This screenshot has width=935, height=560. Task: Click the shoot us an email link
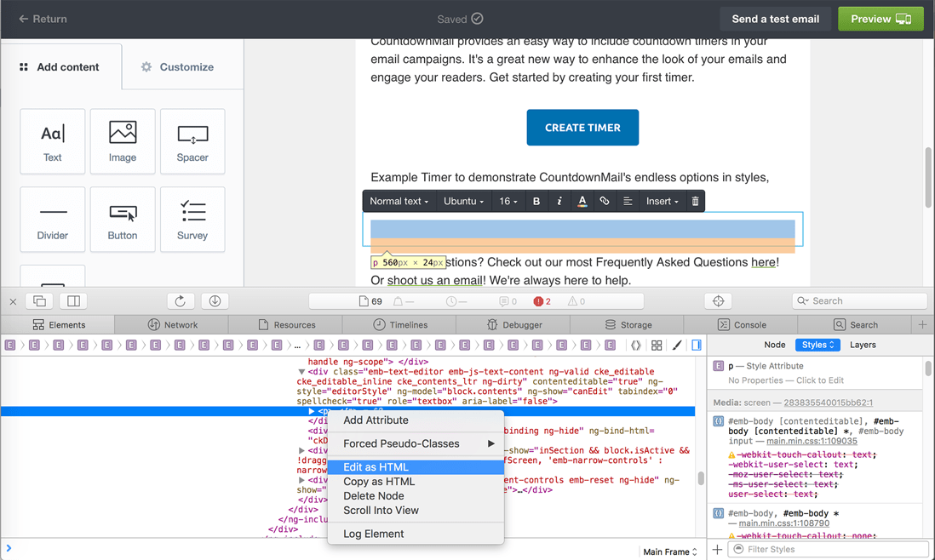[x=434, y=280]
